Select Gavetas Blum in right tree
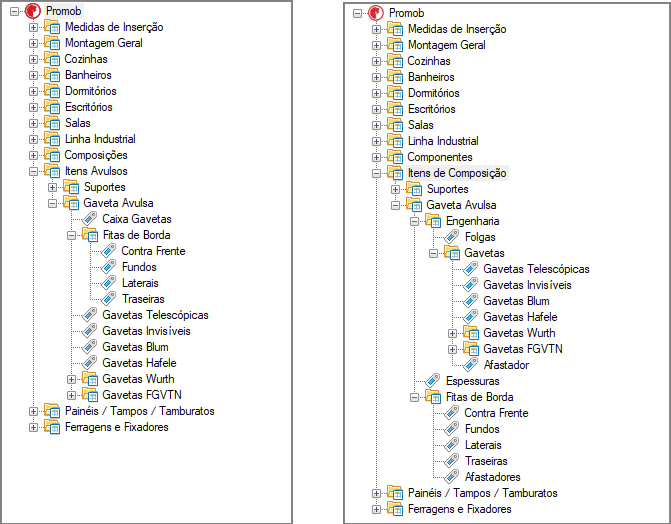 517,301
